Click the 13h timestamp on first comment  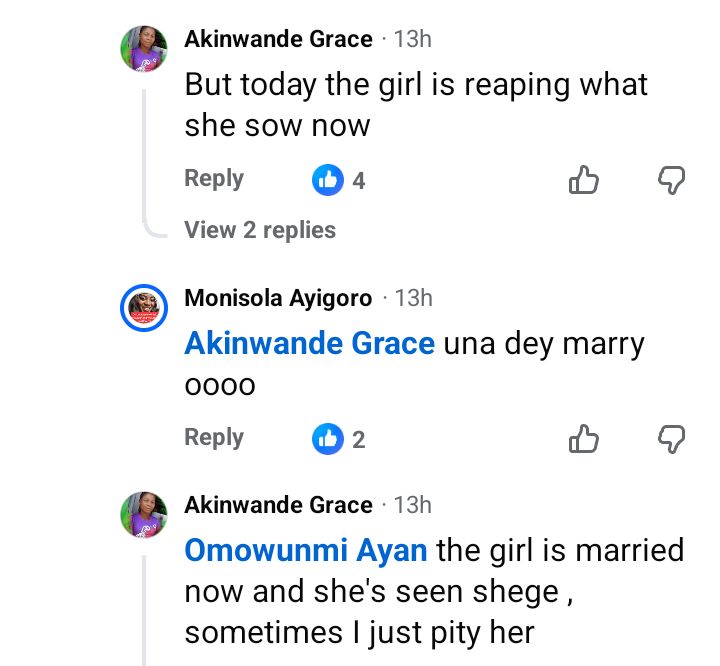tap(413, 40)
